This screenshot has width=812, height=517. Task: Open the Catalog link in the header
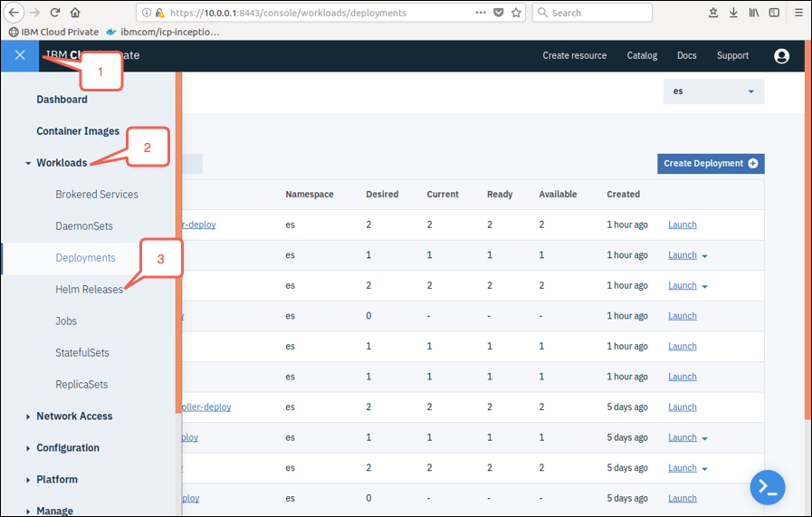point(642,55)
